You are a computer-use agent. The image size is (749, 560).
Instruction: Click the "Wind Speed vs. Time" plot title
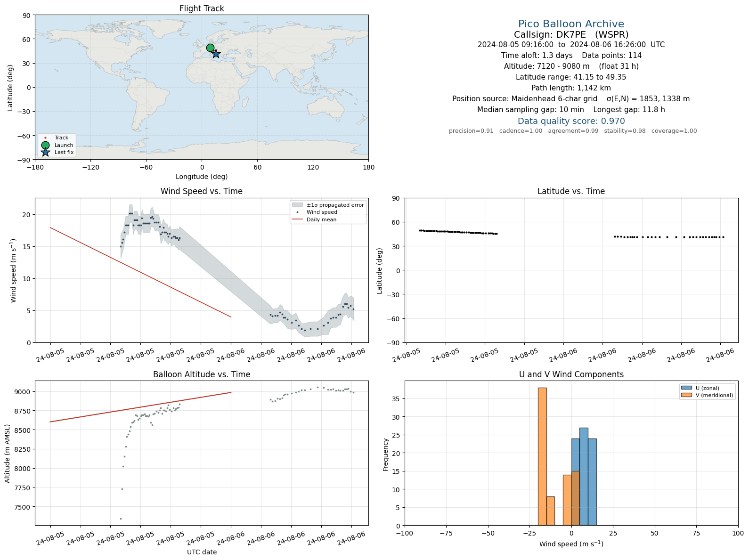coord(202,191)
